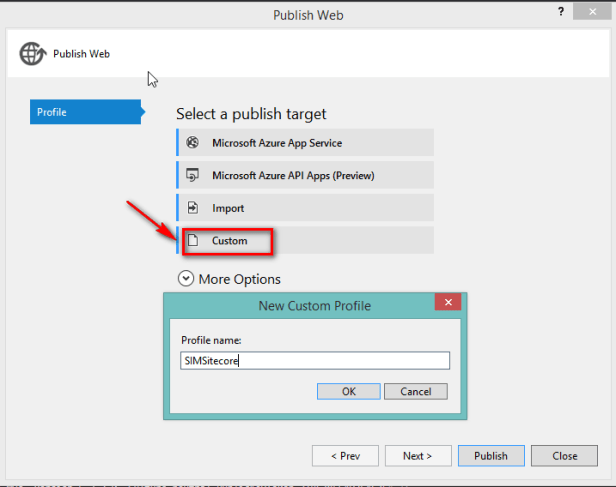Click the Azure API Apps icon
Image resolution: width=616 pixels, height=487 pixels.
click(192, 175)
